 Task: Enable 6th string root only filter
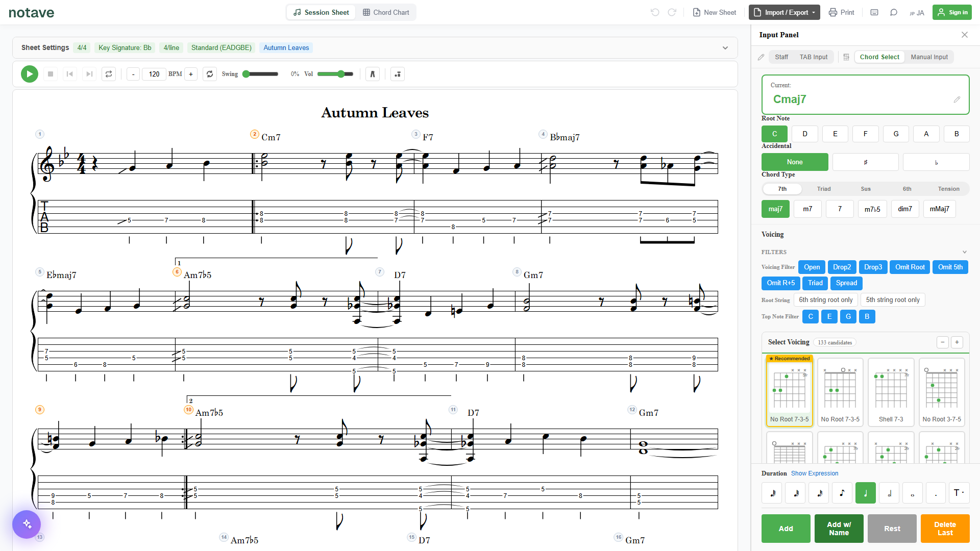click(x=825, y=300)
